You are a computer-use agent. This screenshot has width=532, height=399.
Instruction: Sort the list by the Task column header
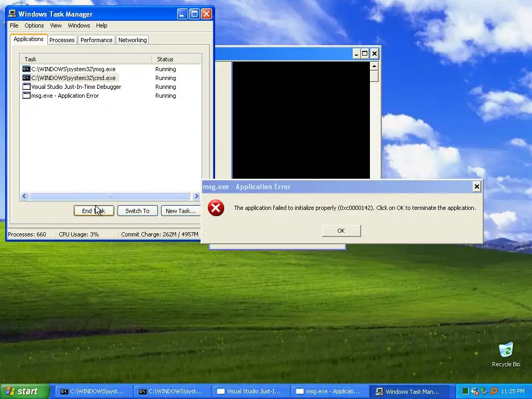(x=86, y=59)
